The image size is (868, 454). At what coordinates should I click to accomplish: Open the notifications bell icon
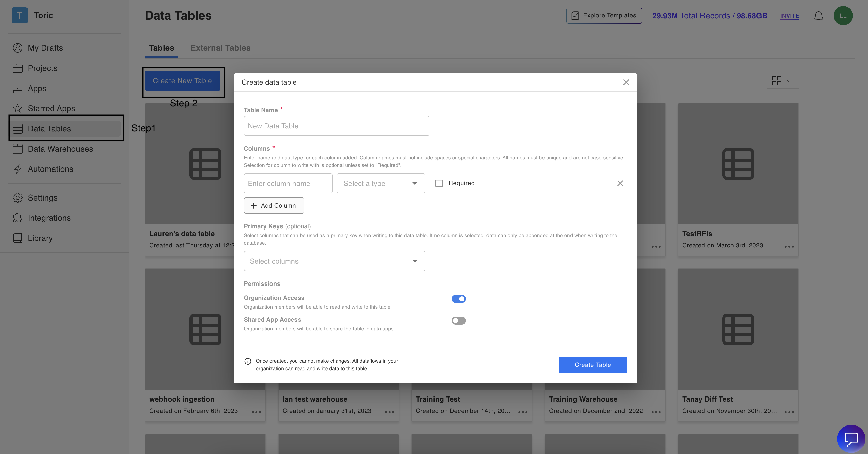coord(819,15)
